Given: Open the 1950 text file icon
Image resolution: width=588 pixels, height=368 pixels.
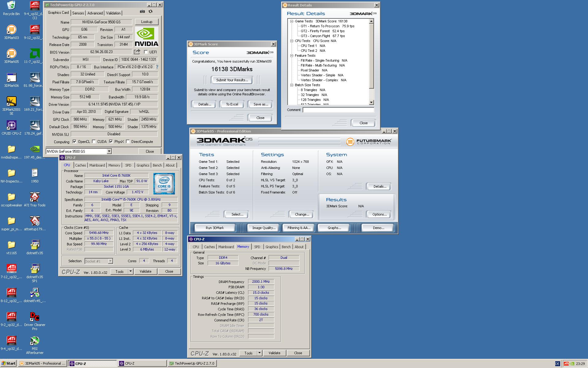Looking at the screenshot, I should tap(35, 176).
